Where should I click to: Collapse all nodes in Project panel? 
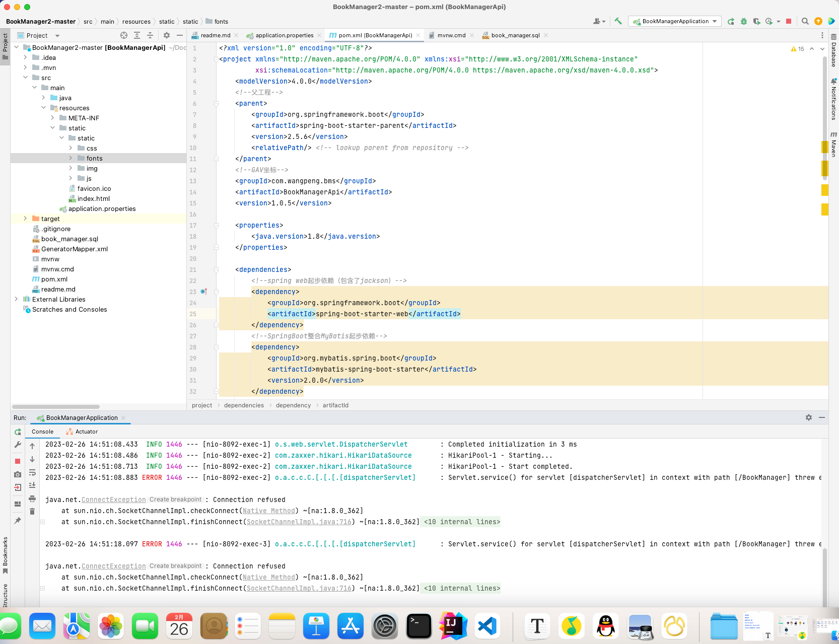coord(150,35)
